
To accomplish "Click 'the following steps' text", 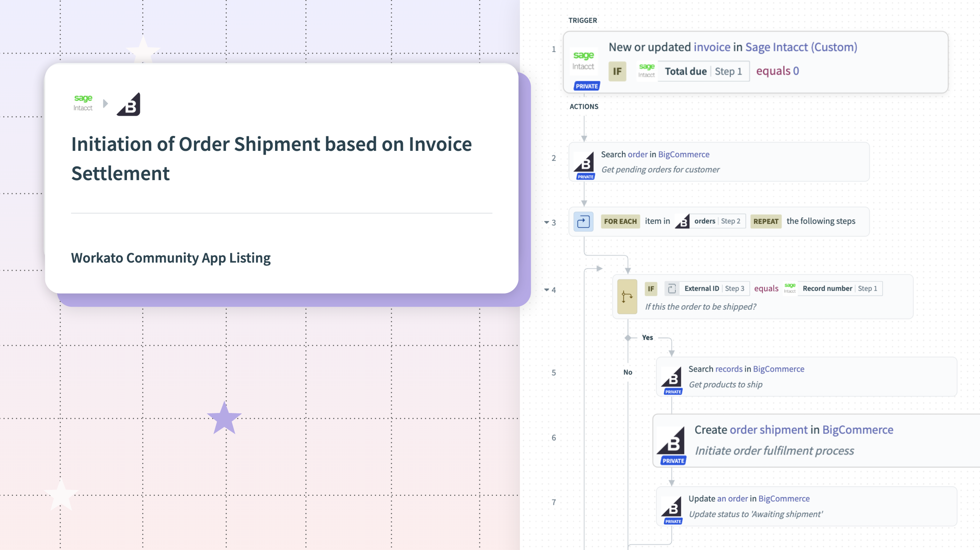I will point(821,221).
